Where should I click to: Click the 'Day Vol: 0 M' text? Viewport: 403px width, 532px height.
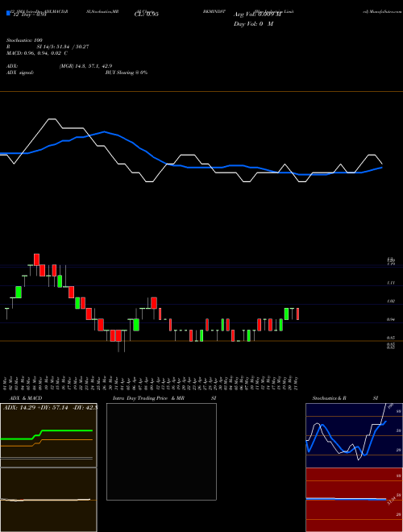click(x=253, y=24)
